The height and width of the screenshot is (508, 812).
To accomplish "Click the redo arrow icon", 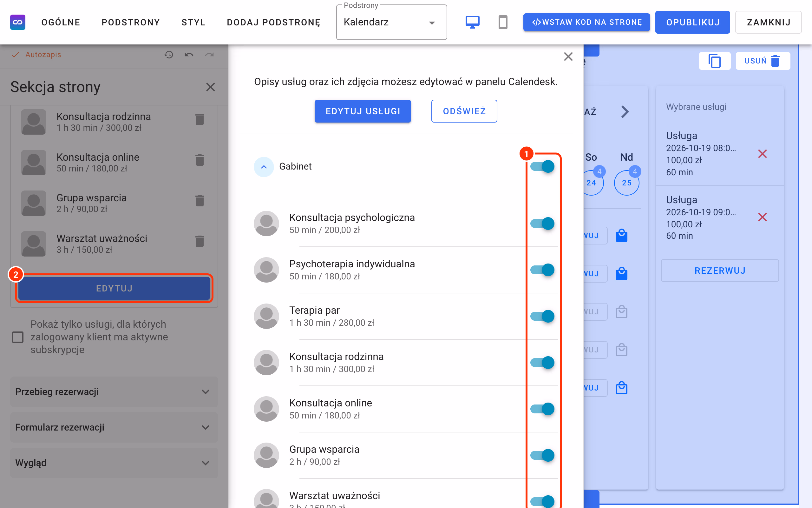I will tap(209, 54).
